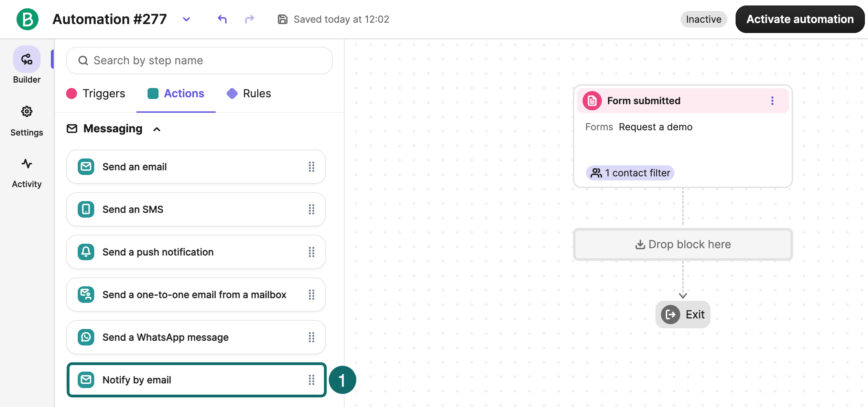Open the Builder sidebar section
The height and width of the screenshot is (407, 868).
27,65
